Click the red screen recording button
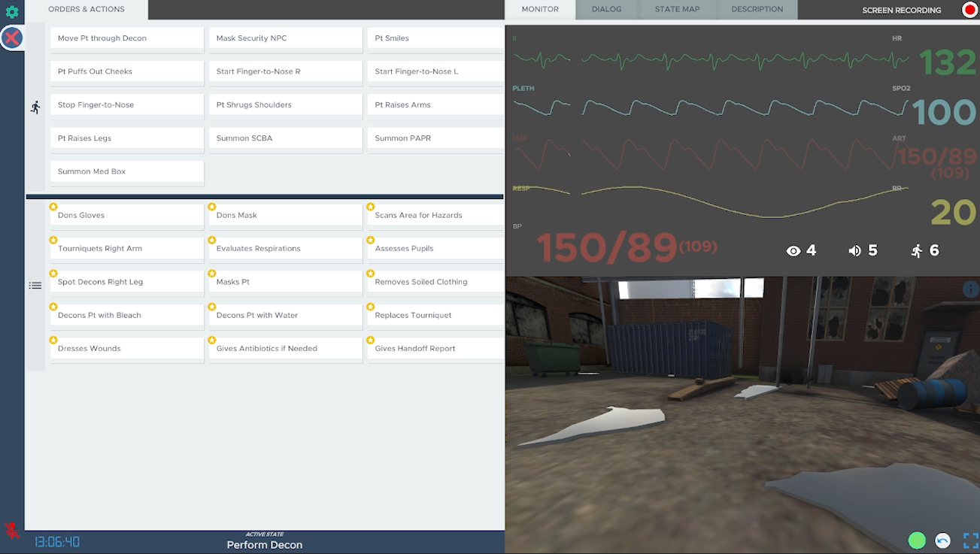Viewport: 980px width, 554px height. pyautogui.click(x=969, y=10)
